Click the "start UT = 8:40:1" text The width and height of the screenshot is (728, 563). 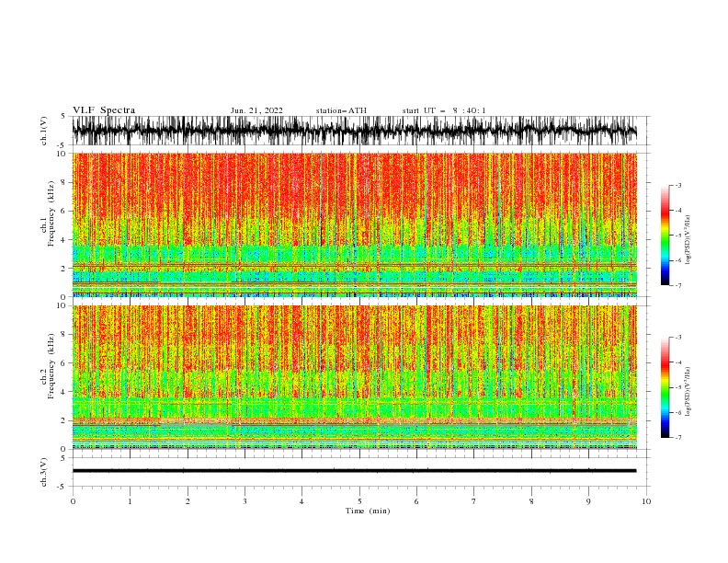coord(444,110)
